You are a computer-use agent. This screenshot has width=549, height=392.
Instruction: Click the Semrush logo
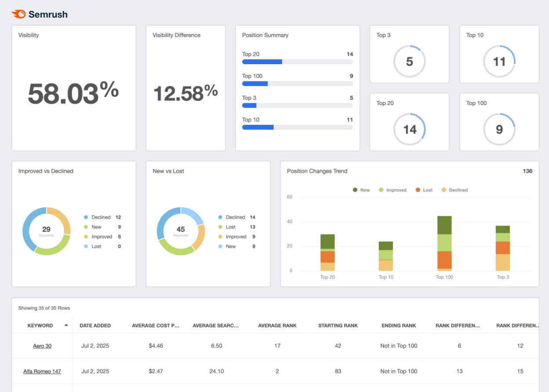39,14
